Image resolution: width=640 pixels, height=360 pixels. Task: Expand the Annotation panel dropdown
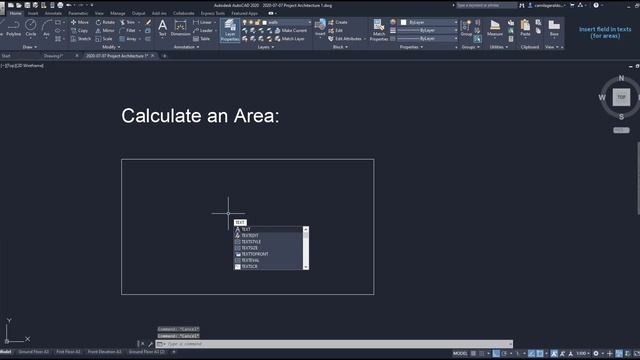(186, 47)
